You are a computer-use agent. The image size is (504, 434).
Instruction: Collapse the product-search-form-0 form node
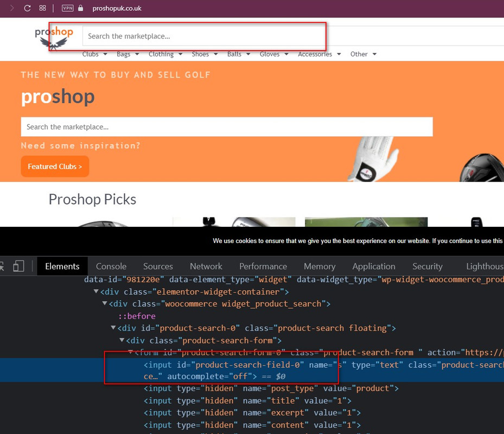tap(131, 352)
